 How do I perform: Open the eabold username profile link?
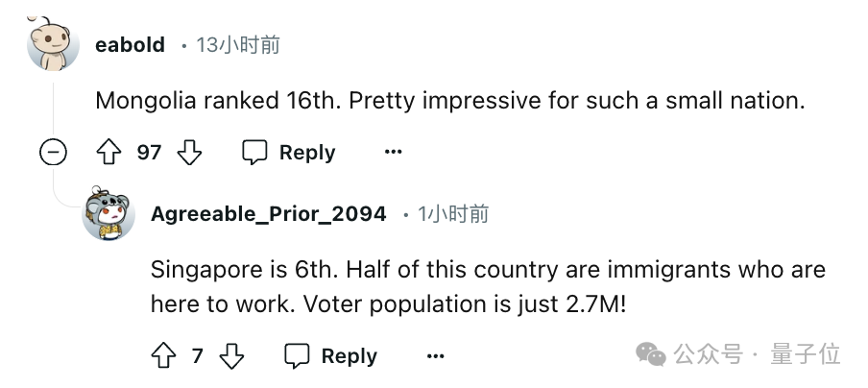(130, 45)
